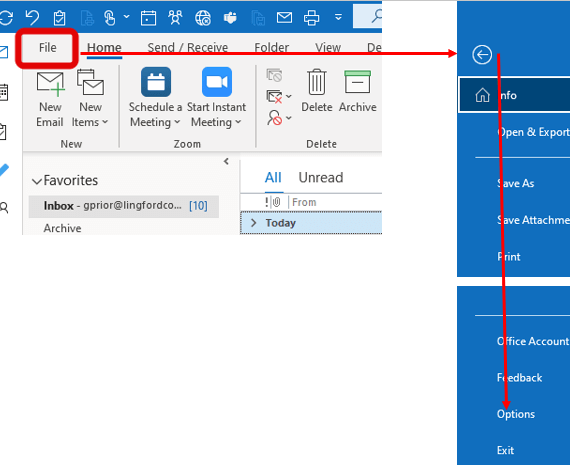570x465 pixels.
Task: Expand Schedule a Meeting dropdown
Action: tap(155, 114)
